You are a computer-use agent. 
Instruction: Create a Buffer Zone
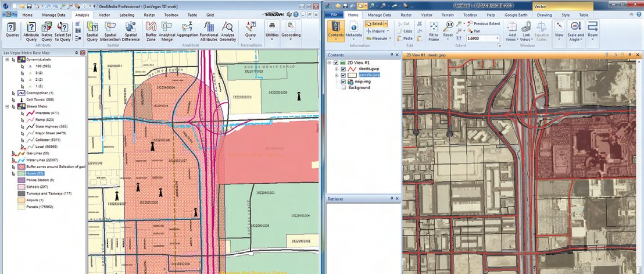click(x=151, y=32)
